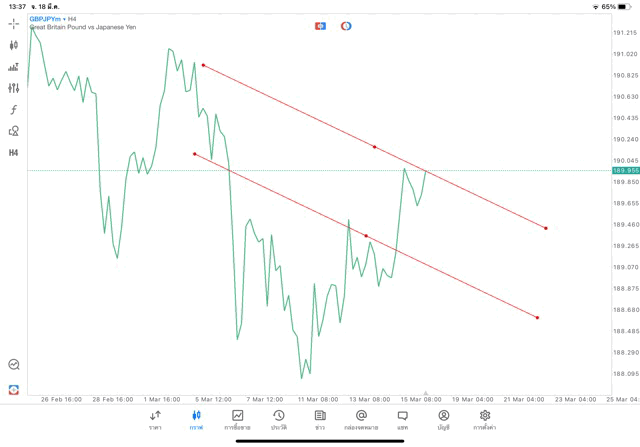640x447 pixels.
Task: Tap the blue-red trade icon at chart top
Action: pyautogui.click(x=320, y=25)
